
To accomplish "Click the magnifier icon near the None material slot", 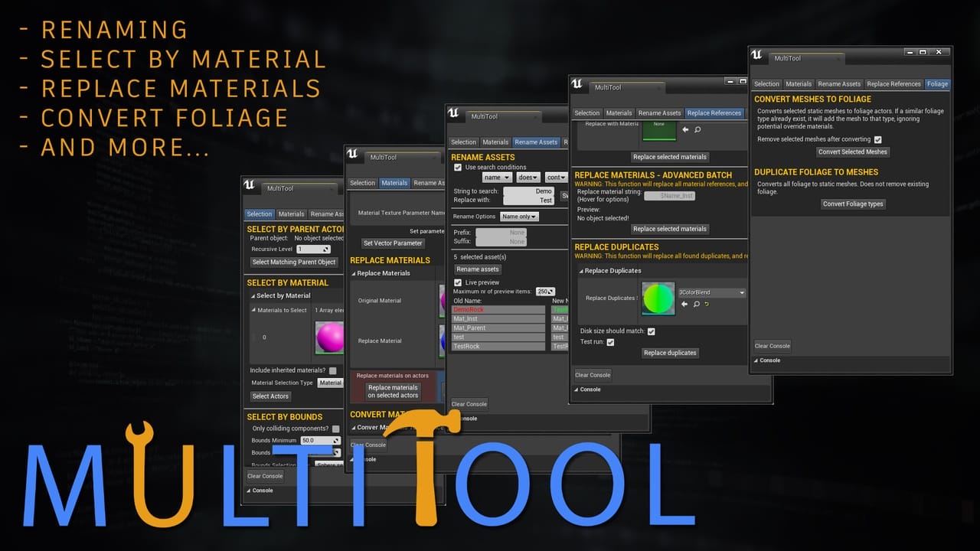I will (x=697, y=130).
